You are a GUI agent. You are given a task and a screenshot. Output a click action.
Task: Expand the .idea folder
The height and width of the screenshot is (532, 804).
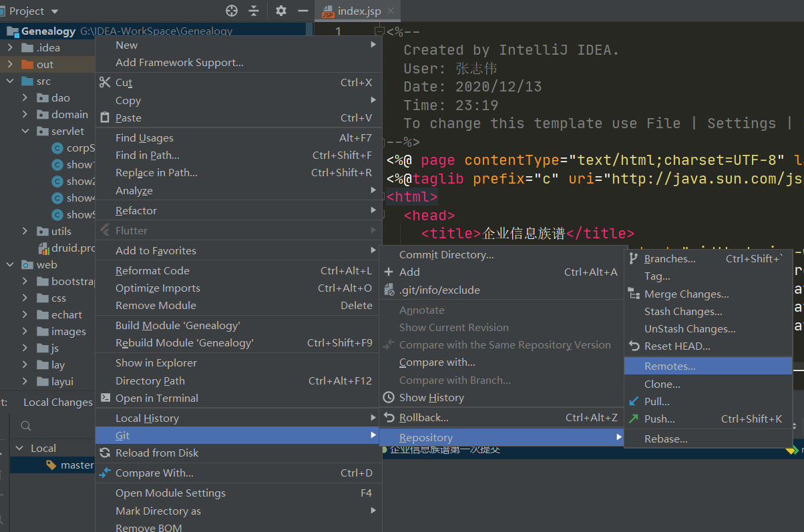(10, 47)
